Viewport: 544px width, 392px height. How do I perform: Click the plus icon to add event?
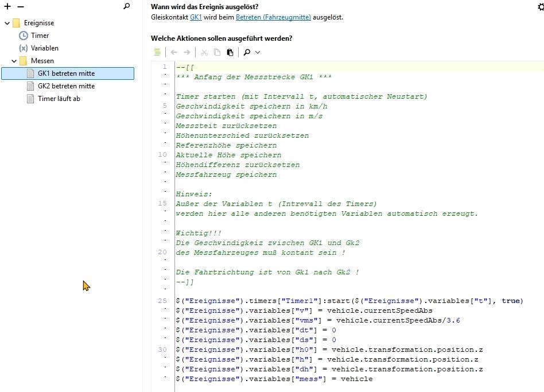click(x=8, y=6)
